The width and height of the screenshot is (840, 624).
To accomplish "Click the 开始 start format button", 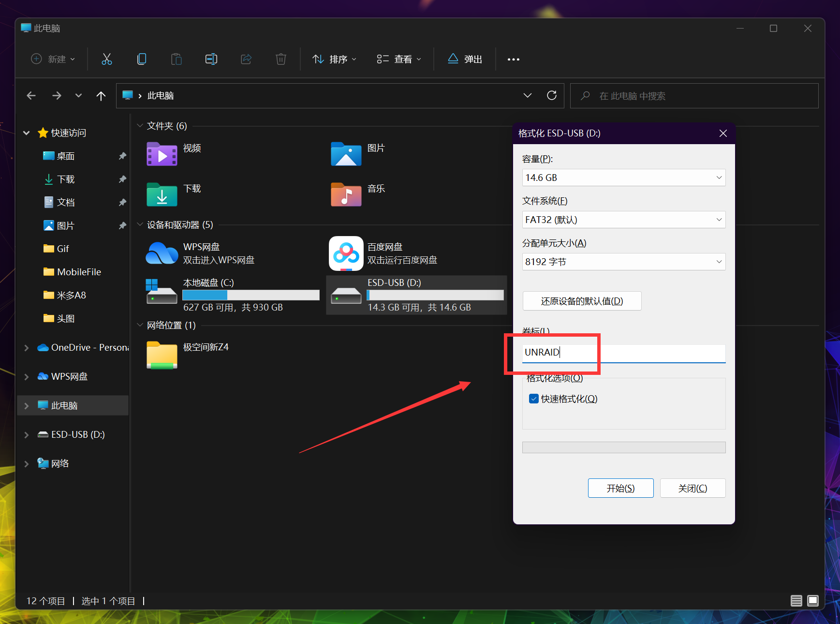I will click(x=620, y=488).
